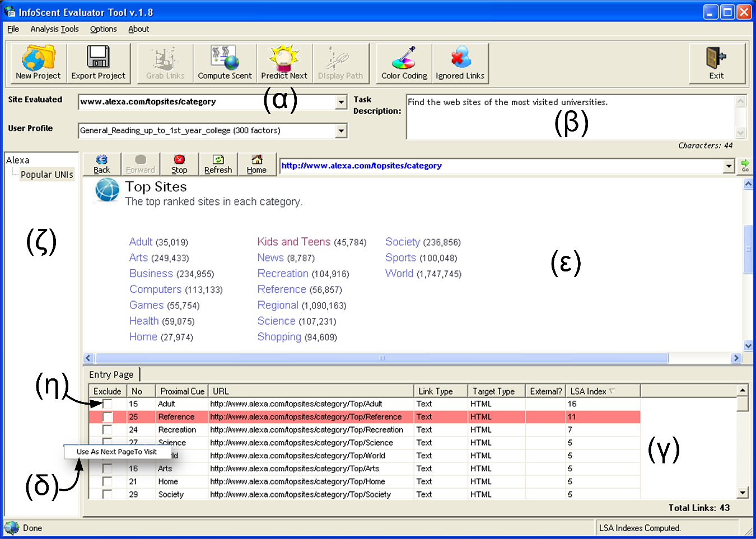
Task: Open the Shopping category link
Action: pyautogui.click(x=279, y=337)
